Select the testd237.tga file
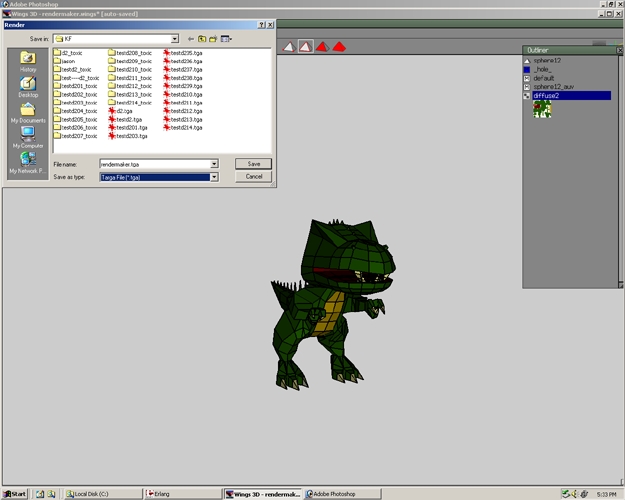 pos(183,69)
